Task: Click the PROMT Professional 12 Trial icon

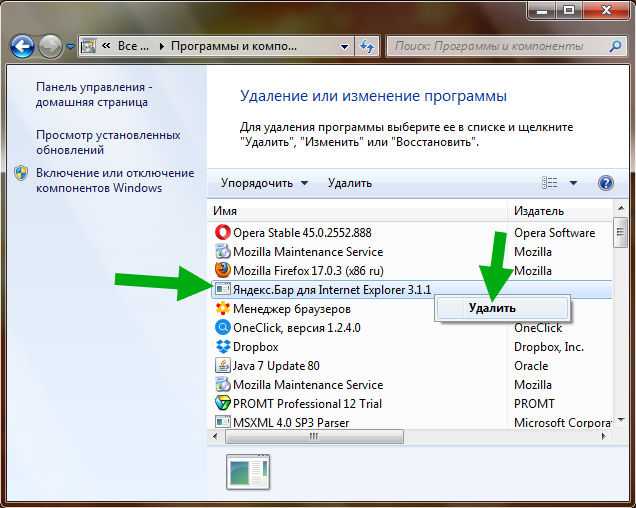Action: coord(222,403)
